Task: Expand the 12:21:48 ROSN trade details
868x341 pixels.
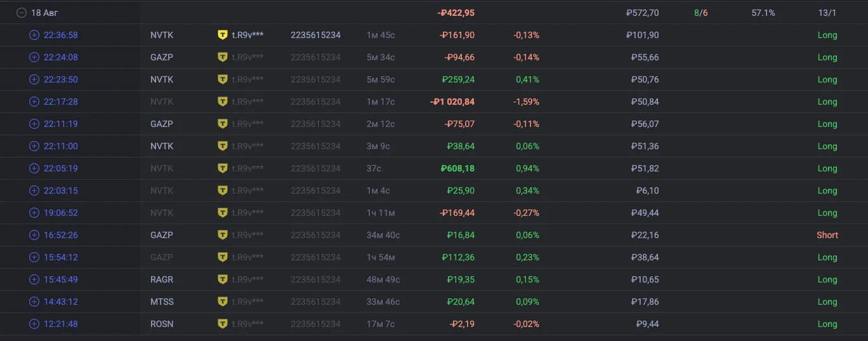Action: pyautogui.click(x=34, y=324)
